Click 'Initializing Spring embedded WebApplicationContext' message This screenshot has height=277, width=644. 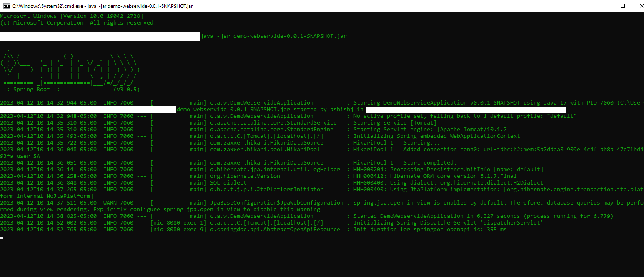(437, 136)
